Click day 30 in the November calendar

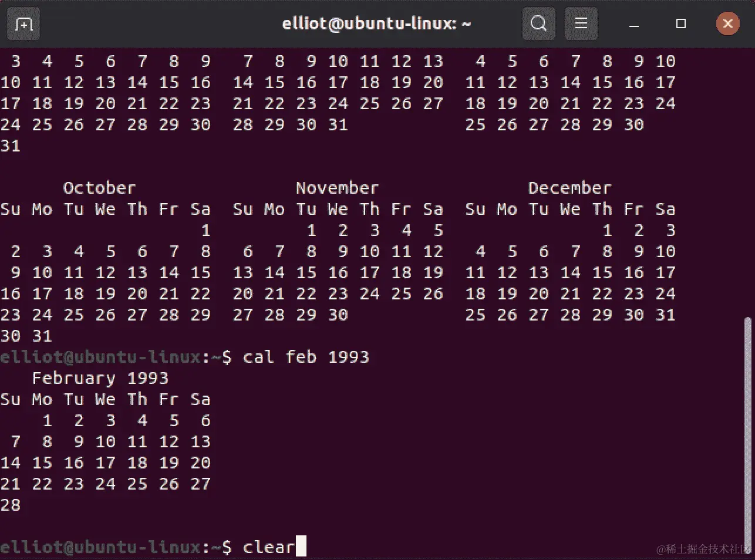(338, 315)
